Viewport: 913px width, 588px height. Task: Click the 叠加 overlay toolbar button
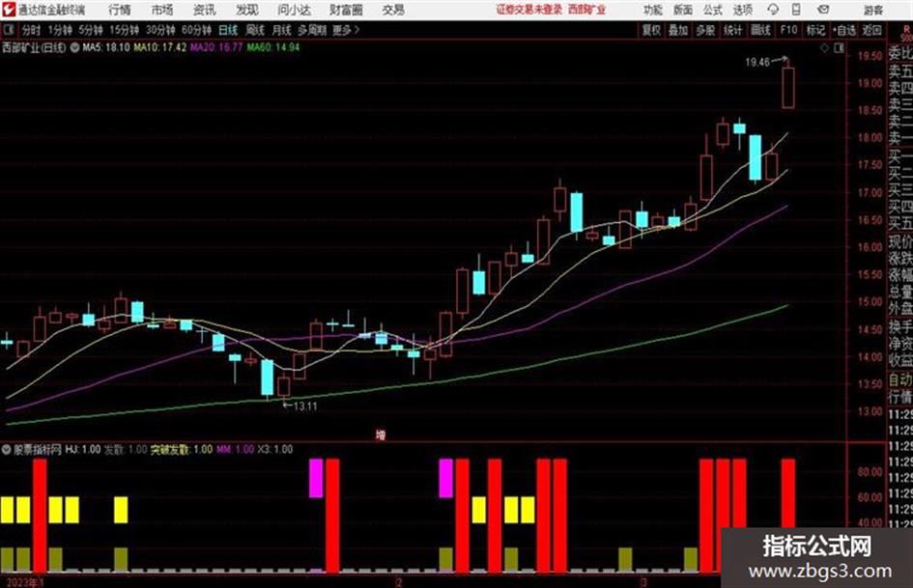click(678, 30)
